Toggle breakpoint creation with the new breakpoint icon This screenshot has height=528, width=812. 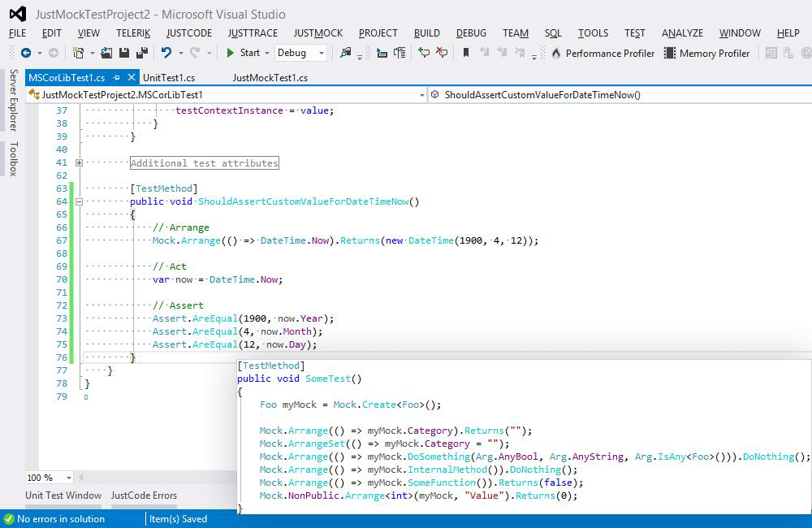click(x=424, y=52)
